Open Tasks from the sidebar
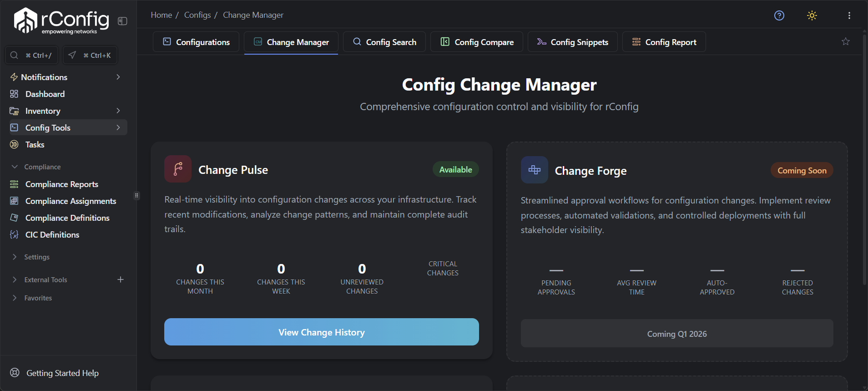Viewport: 868px width, 391px height. coord(35,144)
